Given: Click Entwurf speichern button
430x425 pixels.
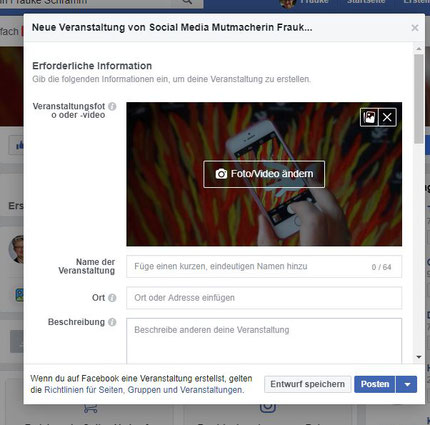Looking at the screenshot, I should click(x=308, y=384).
